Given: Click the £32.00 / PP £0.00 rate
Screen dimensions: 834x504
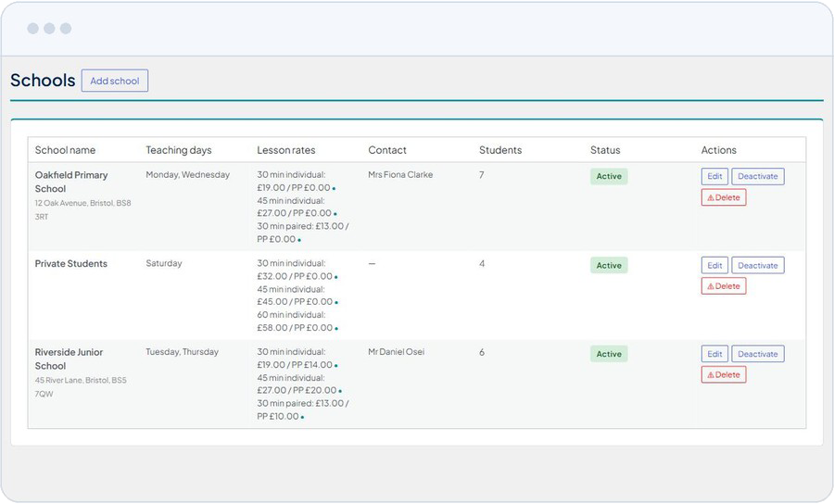Looking at the screenshot, I should (295, 276).
